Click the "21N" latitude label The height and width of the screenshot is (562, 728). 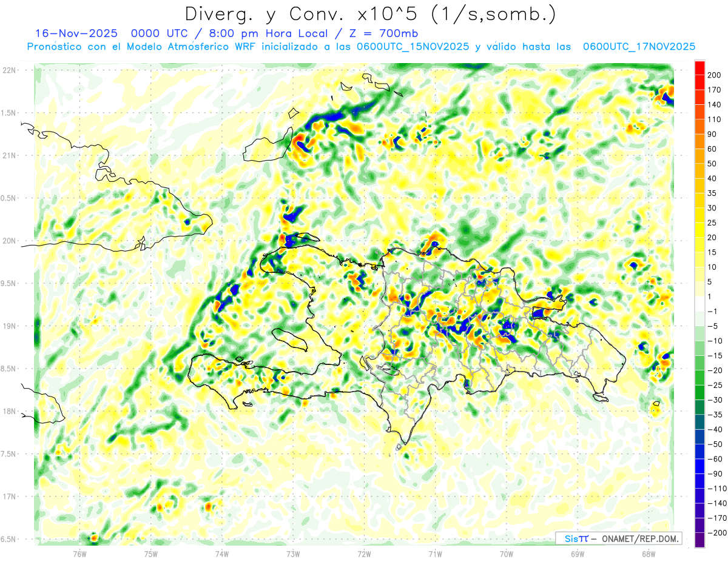(9, 156)
